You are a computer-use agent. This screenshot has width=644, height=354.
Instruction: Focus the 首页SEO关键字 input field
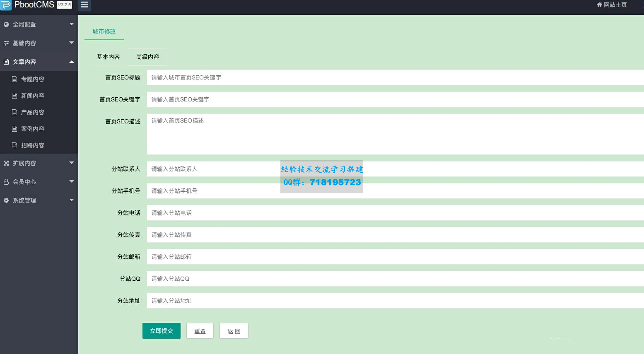point(395,99)
